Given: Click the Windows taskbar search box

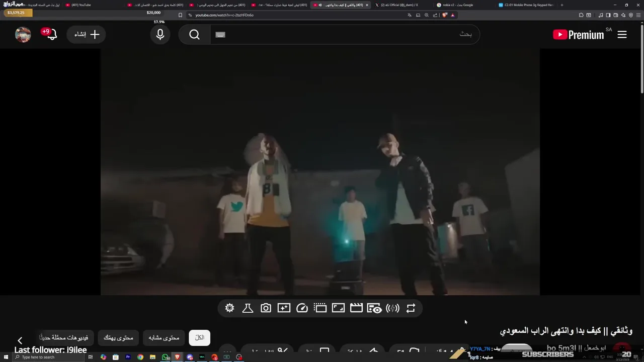Looking at the screenshot, I should tap(49, 357).
